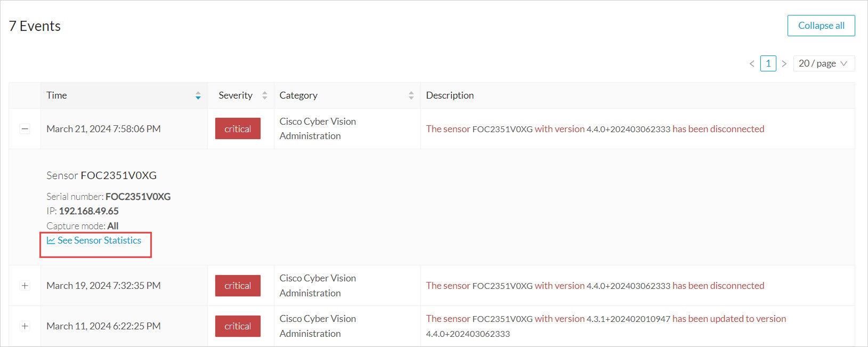The height and width of the screenshot is (347, 868).
Task: Sort events by Time column sort arrows
Action: pyautogui.click(x=198, y=95)
